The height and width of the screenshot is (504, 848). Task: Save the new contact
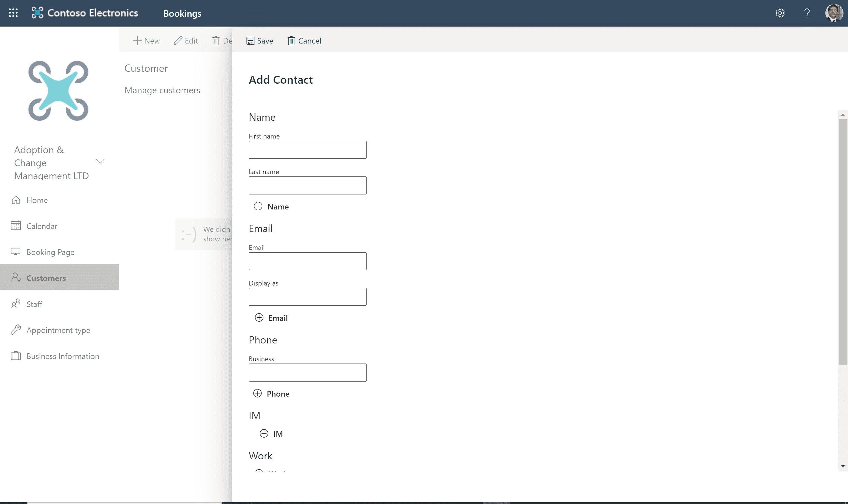pyautogui.click(x=260, y=41)
